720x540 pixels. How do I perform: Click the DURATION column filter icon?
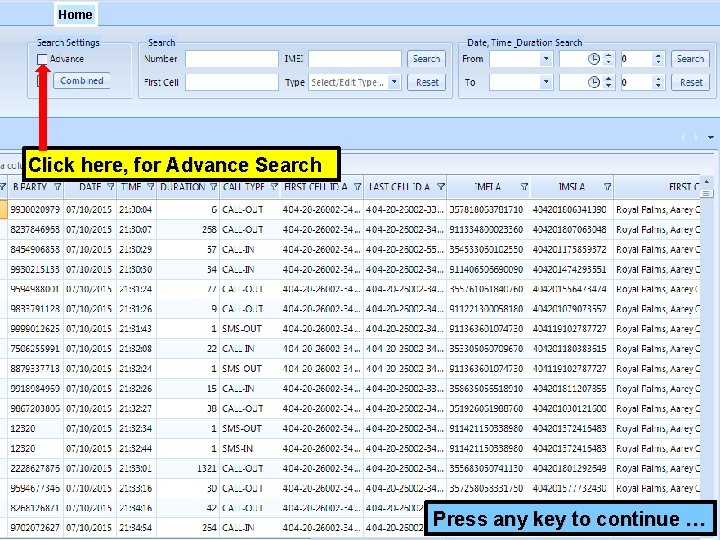click(213, 187)
